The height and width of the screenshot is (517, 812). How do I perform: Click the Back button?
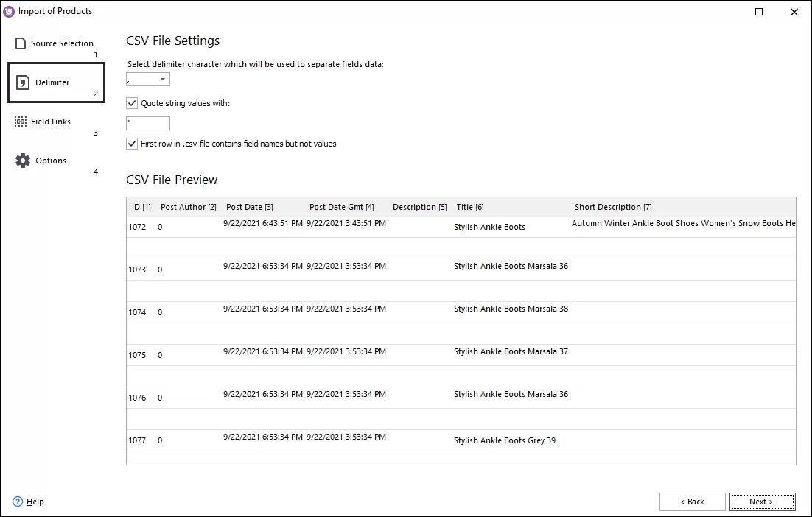tap(692, 502)
